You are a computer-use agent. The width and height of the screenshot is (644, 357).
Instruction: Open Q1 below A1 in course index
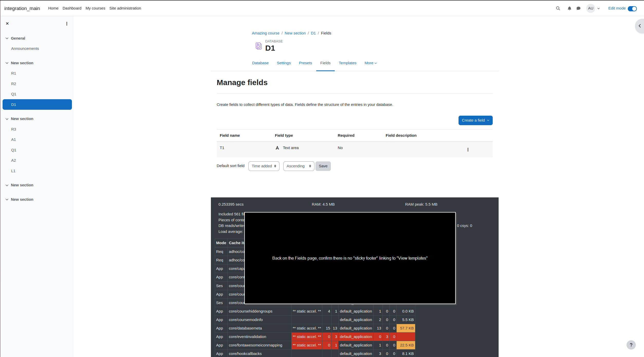pos(14,150)
